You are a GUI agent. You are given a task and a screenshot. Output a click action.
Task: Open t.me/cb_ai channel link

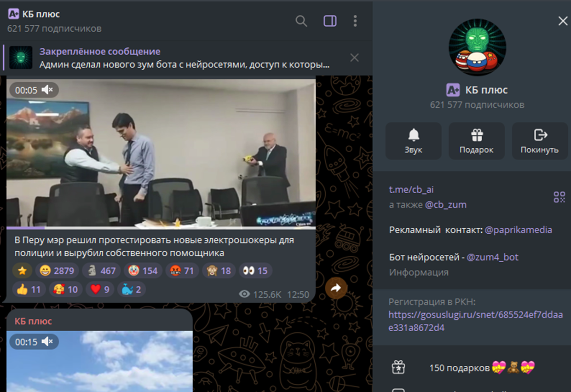(411, 190)
